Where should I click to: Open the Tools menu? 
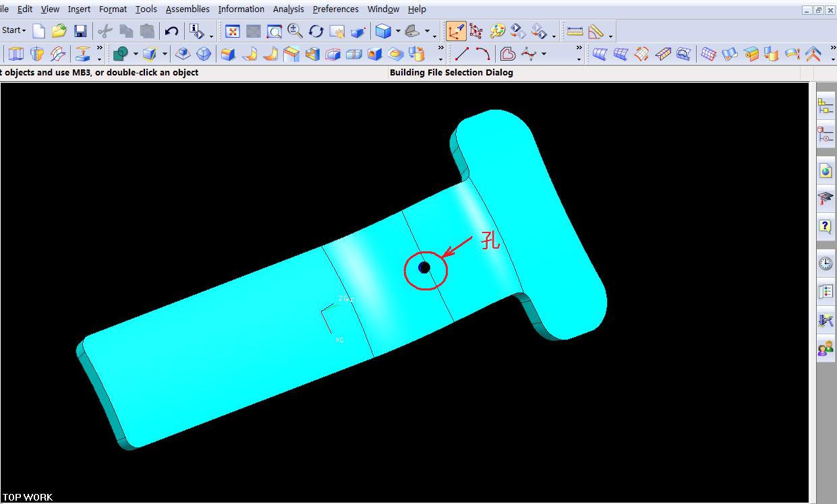(146, 9)
